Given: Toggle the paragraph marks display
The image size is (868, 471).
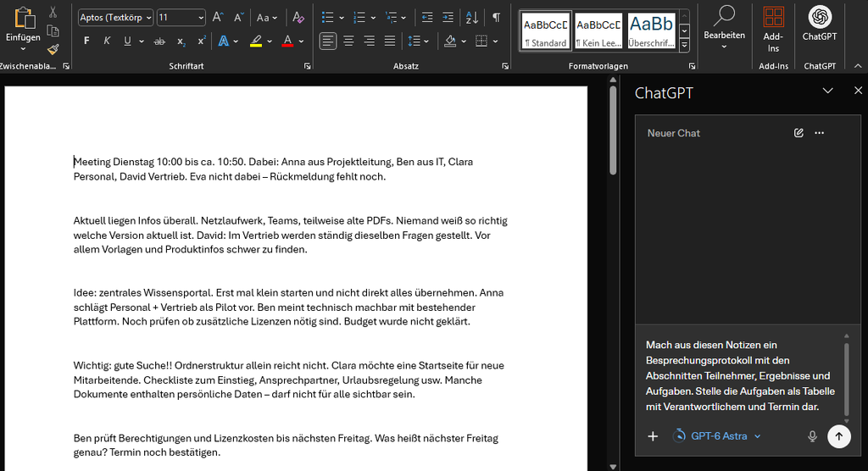Looking at the screenshot, I should [496, 18].
